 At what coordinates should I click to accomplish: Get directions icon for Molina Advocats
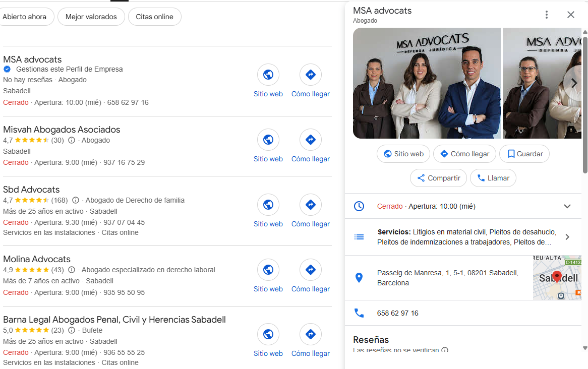coord(311,270)
